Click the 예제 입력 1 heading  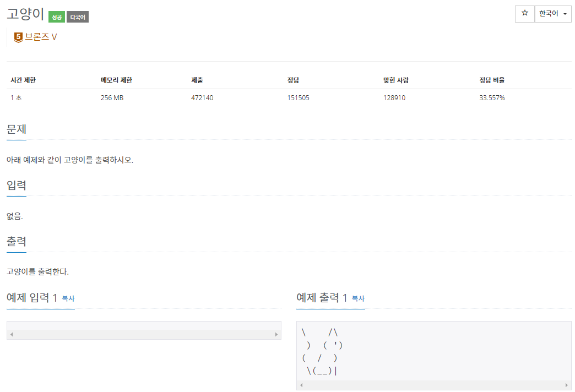pos(32,298)
